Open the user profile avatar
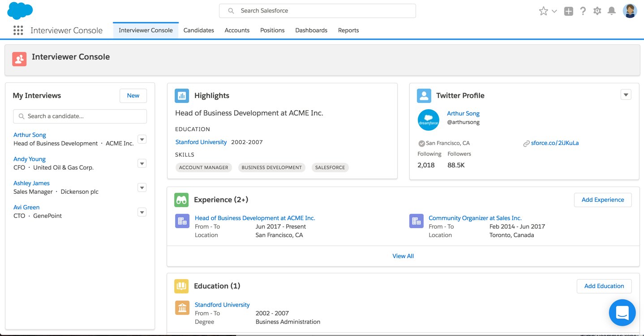Viewport: 644px width, 336px height. [x=630, y=11]
